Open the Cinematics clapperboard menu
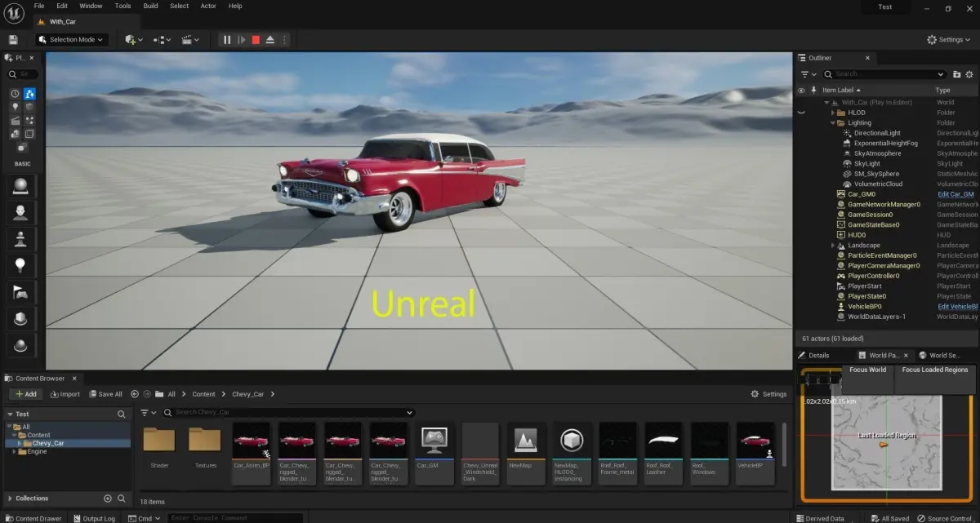The height and width of the screenshot is (523, 980). click(190, 39)
